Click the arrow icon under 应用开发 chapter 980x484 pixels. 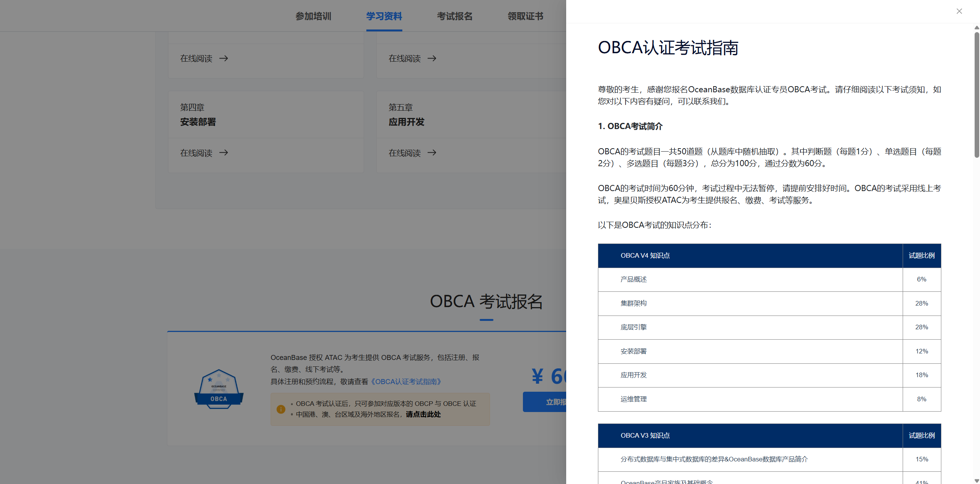tap(432, 153)
